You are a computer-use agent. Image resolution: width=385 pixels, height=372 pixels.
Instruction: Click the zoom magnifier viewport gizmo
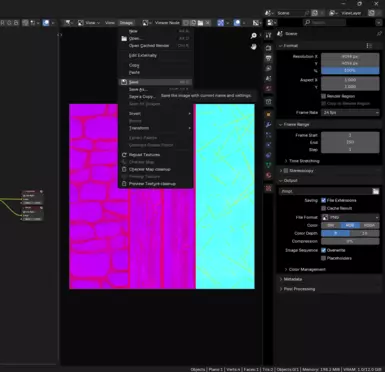[254, 36]
